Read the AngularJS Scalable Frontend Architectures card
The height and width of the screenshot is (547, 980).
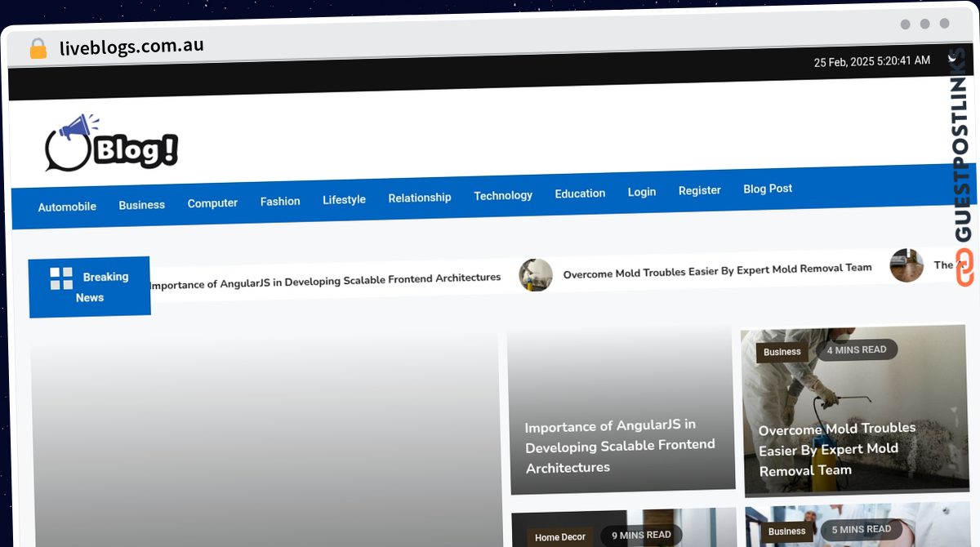pyautogui.click(x=621, y=411)
